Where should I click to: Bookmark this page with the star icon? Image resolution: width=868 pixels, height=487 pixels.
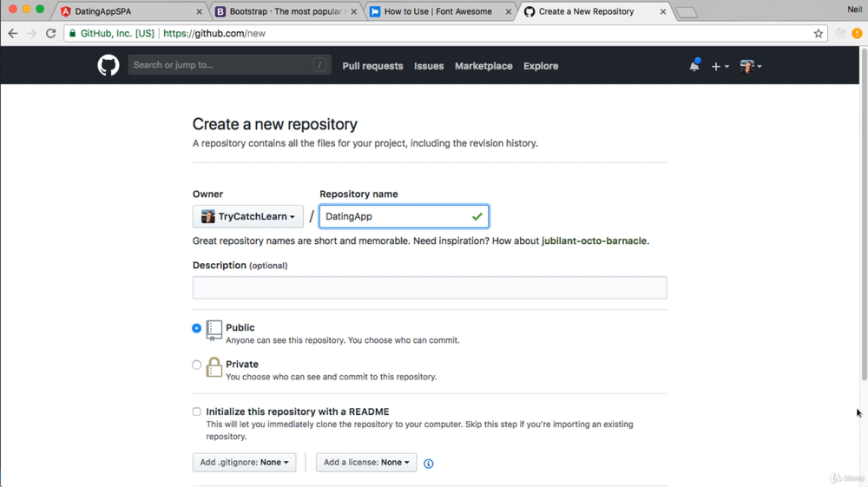[x=818, y=34]
